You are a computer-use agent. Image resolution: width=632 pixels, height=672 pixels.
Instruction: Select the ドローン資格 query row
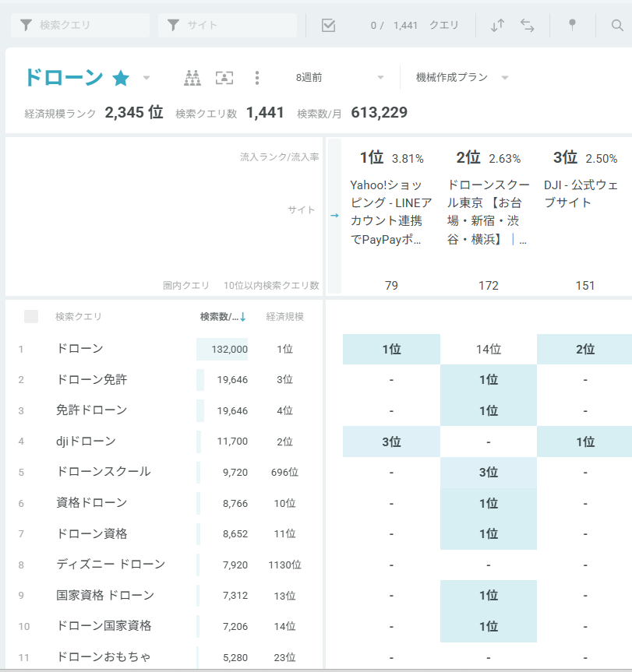pyautogui.click(x=92, y=533)
